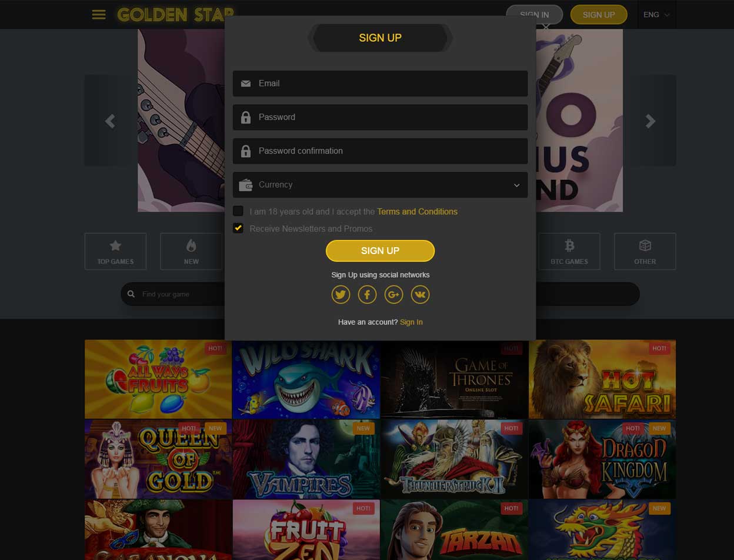The height and width of the screenshot is (560, 734).
Task: Open the Terms and Conditions link
Action: point(417,211)
